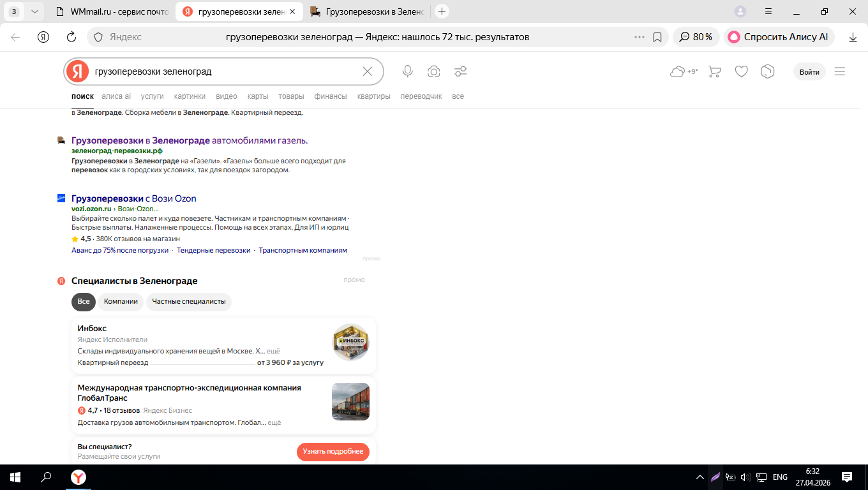Reload the current page
Screen dimensions: 868x490
71,37
